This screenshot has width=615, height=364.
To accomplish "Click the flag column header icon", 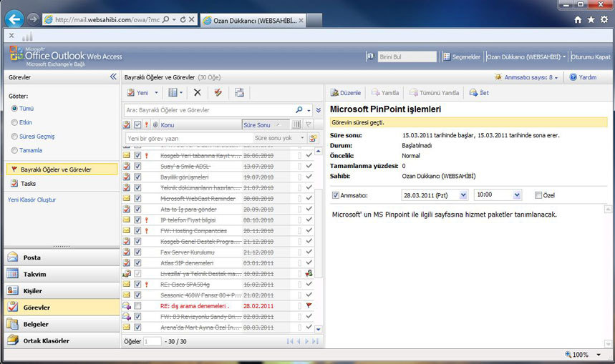I will click(309, 124).
